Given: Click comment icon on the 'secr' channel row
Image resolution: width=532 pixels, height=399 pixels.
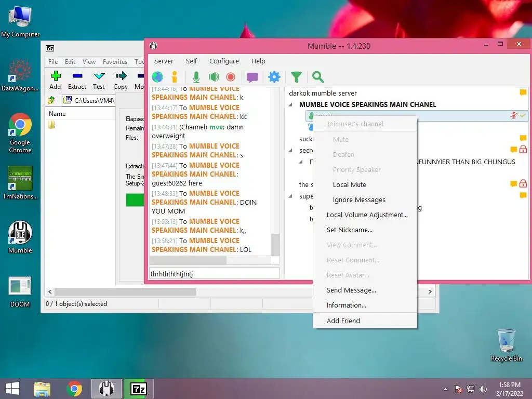Looking at the screenshot, I should pyautogui.click(x=514, y=150).
